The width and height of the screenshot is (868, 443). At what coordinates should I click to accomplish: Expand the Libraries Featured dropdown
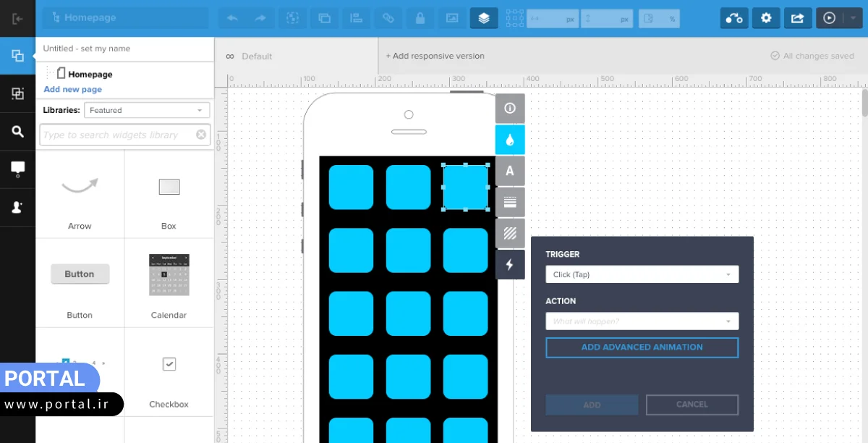click(147, 110)
